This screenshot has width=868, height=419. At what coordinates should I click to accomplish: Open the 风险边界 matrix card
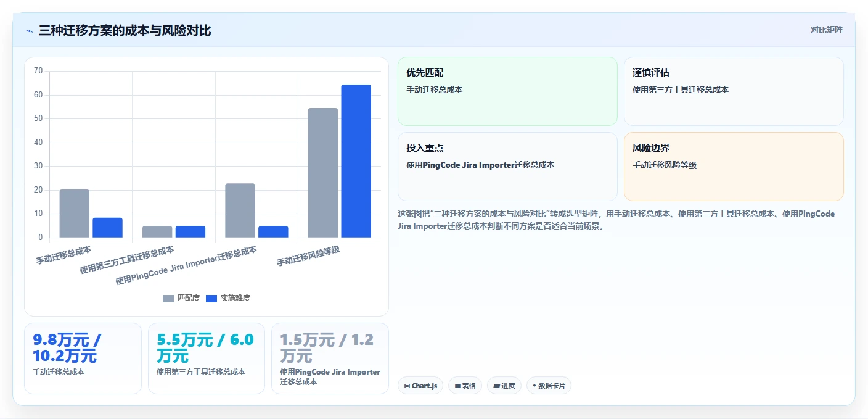734,167
